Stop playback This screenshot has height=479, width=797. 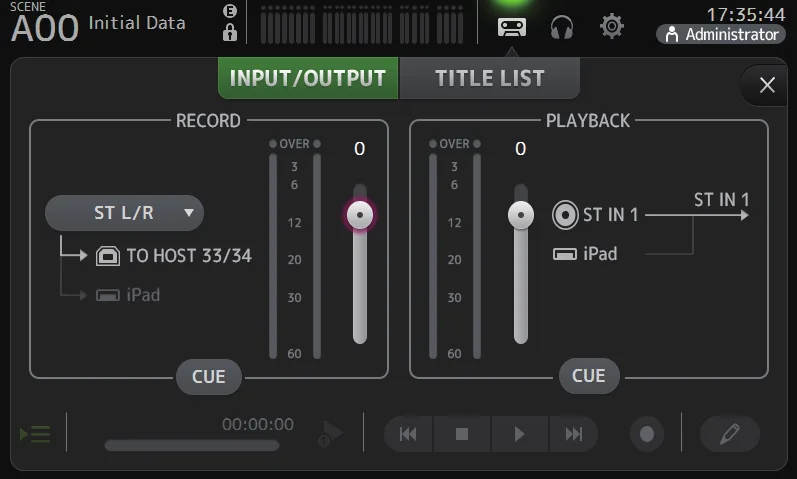click(462, 434)
